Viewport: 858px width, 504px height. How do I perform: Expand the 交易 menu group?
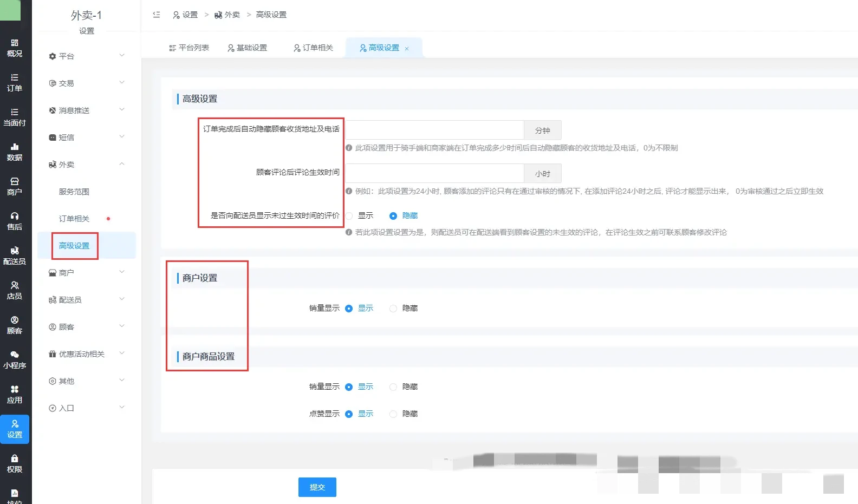tap(87, 83)
